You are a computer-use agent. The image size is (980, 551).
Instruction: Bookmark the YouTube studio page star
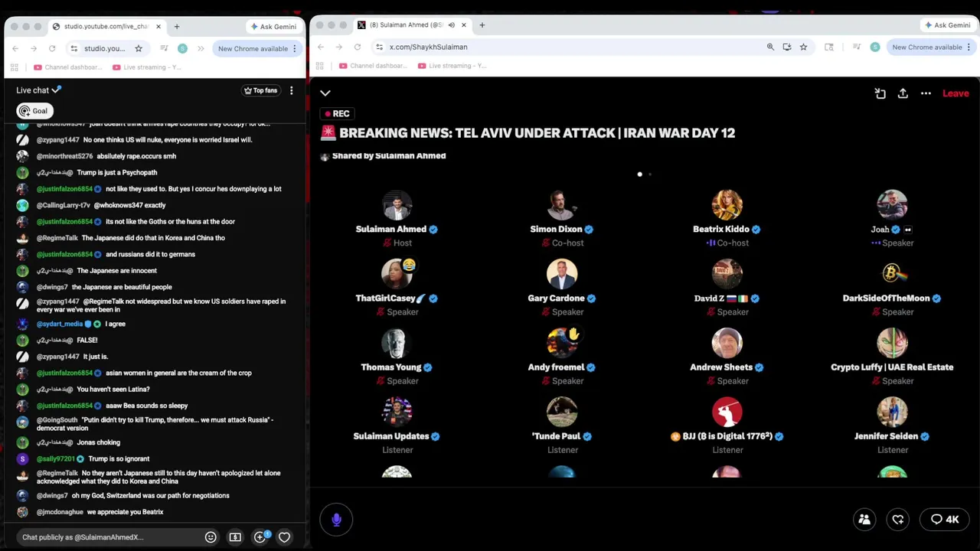click(139, 48)
